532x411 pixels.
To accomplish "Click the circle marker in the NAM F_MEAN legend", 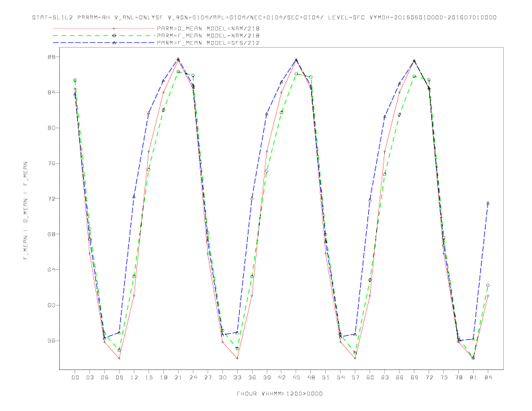I will (114, 36).
